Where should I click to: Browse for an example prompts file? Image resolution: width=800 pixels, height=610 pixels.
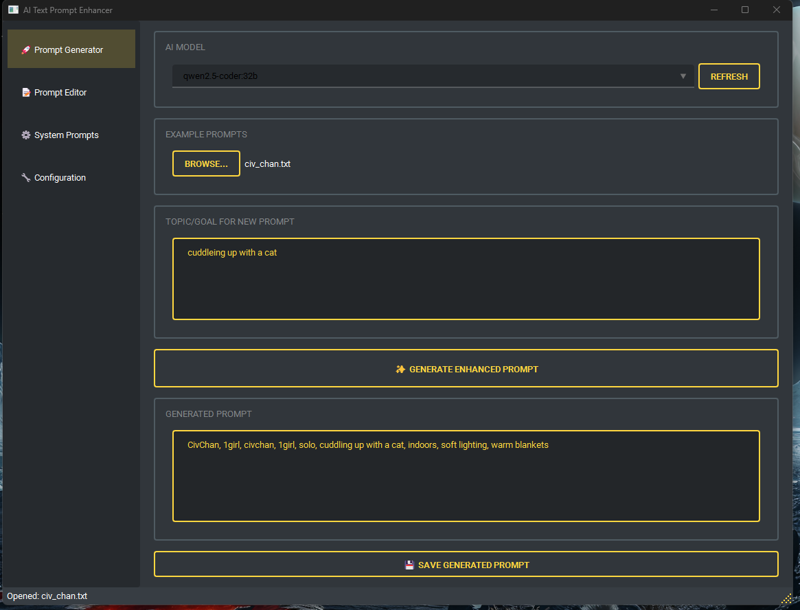click(206, 164)
